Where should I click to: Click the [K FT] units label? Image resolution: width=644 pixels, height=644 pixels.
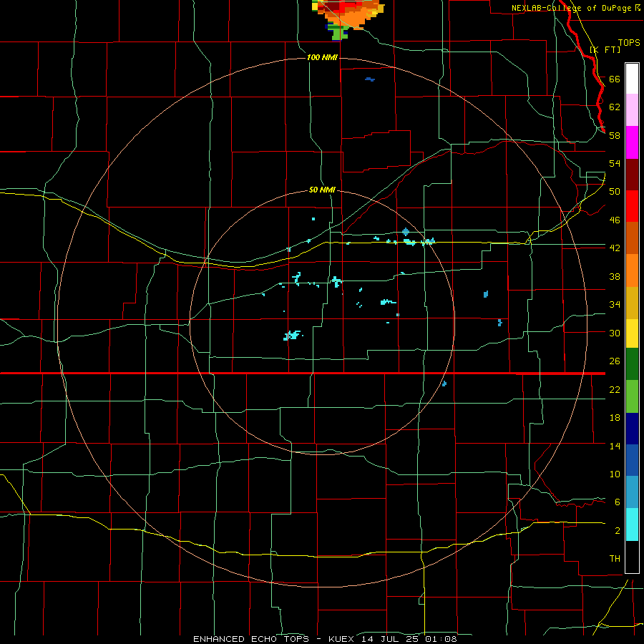click(605, 49)
